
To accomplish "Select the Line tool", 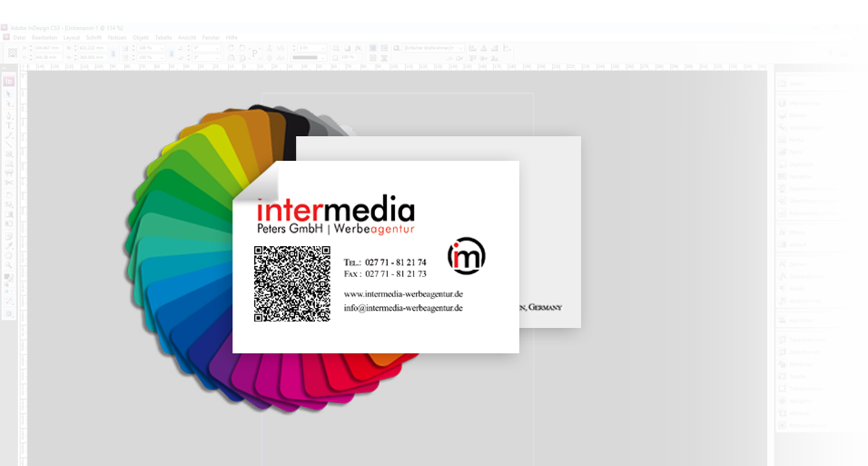I will 9,145.
